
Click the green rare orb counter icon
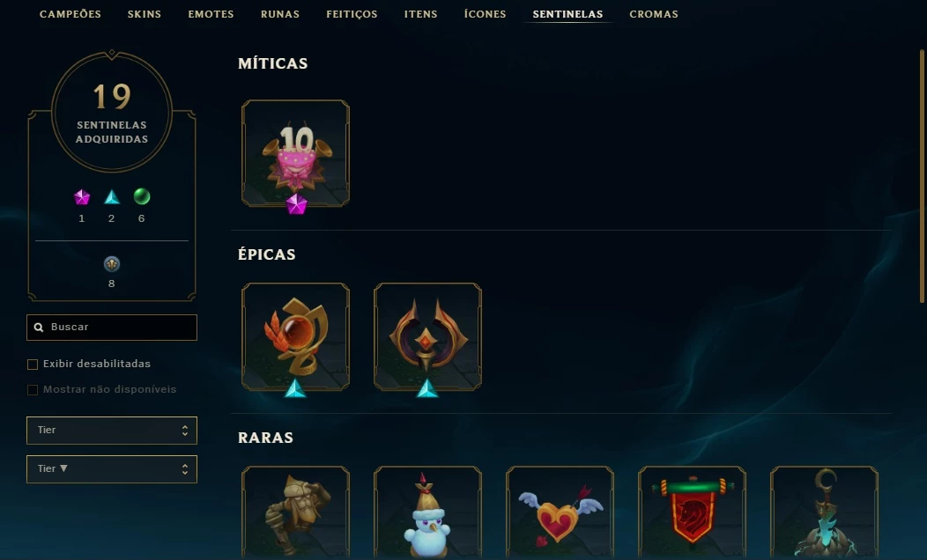coord(142,196)
